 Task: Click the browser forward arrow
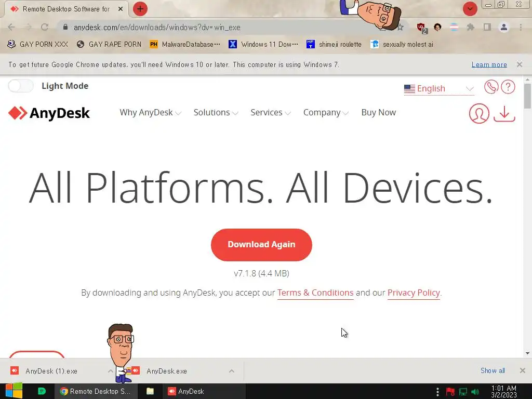28,27
